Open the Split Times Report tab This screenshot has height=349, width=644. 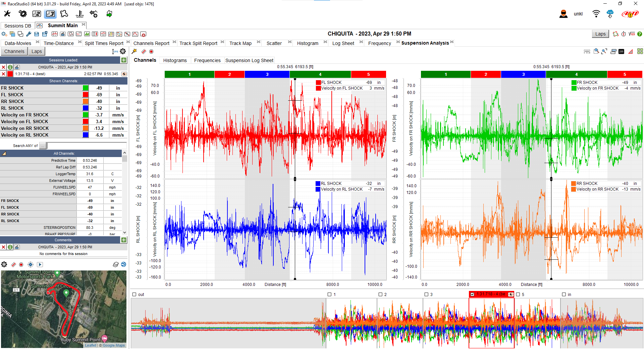104,43
